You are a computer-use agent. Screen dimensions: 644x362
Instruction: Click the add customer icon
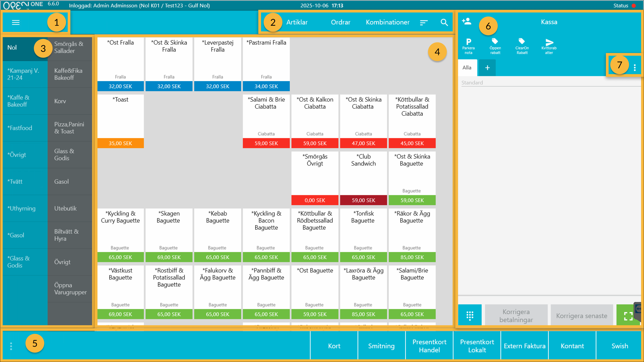tap(467, 22)
